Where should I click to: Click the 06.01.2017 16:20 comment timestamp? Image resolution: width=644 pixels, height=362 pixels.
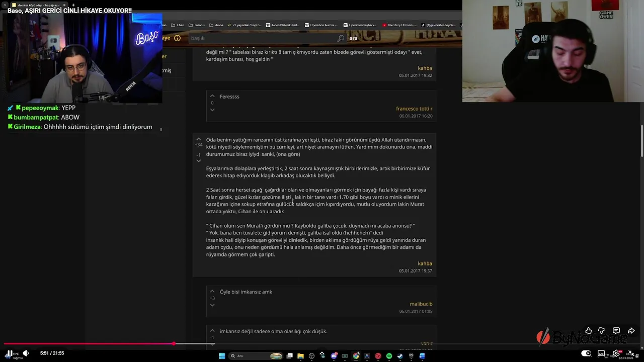click(x=416, y=116)
